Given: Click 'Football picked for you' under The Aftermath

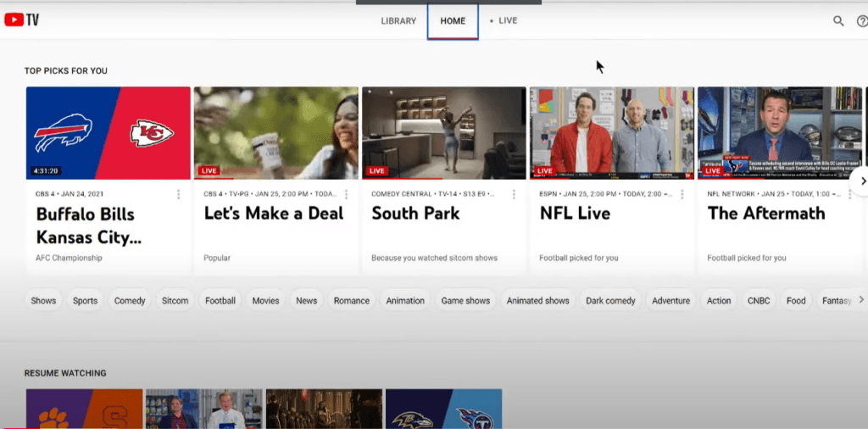Looking at the screenshot, I should [747, 258].
